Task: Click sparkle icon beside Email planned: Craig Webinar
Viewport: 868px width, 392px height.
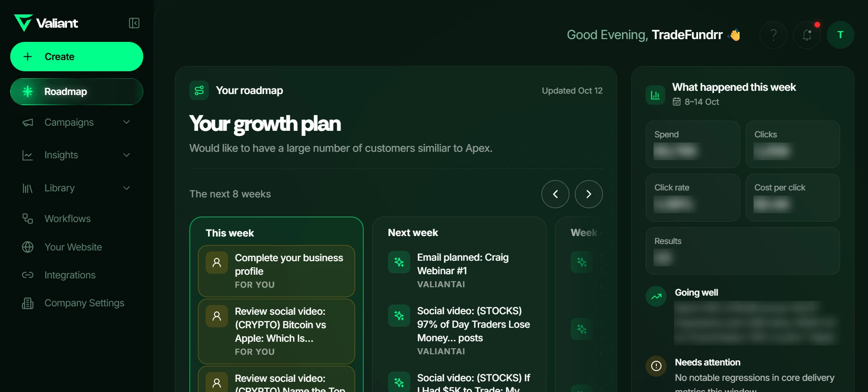Action: coord(399,262)
